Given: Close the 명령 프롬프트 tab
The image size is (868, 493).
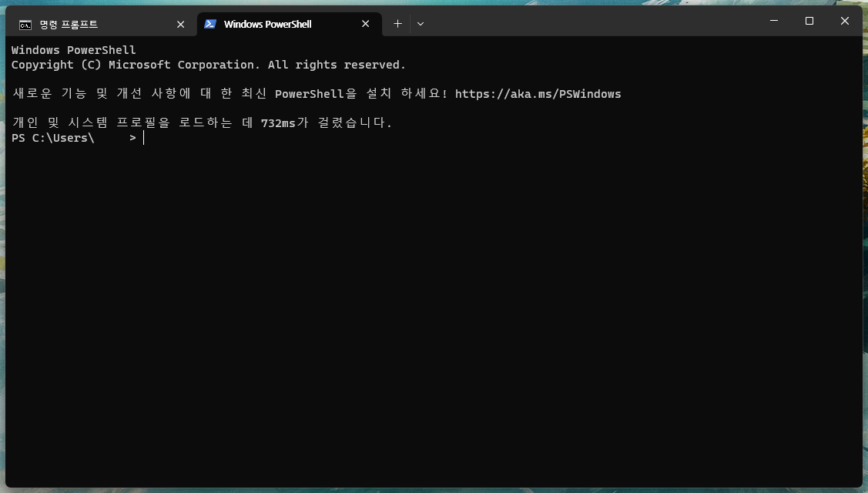Looking at the screenshot, I should click(x=180, y=25).
